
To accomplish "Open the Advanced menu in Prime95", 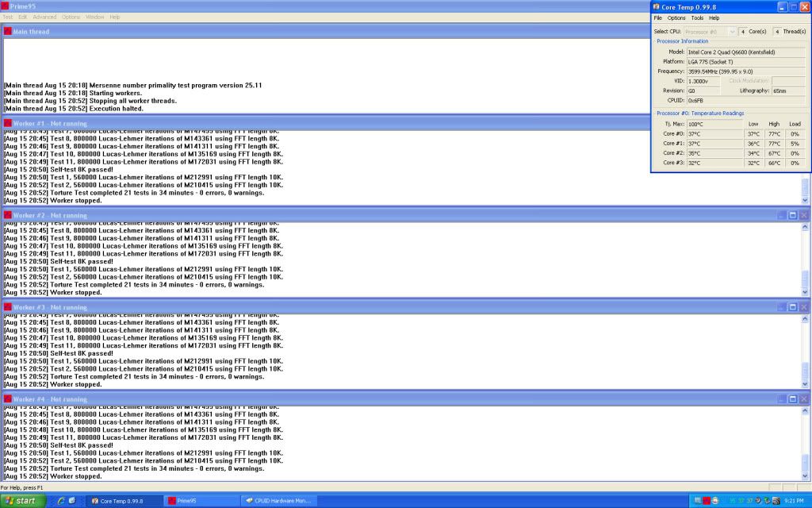I will tap(44, 17).
